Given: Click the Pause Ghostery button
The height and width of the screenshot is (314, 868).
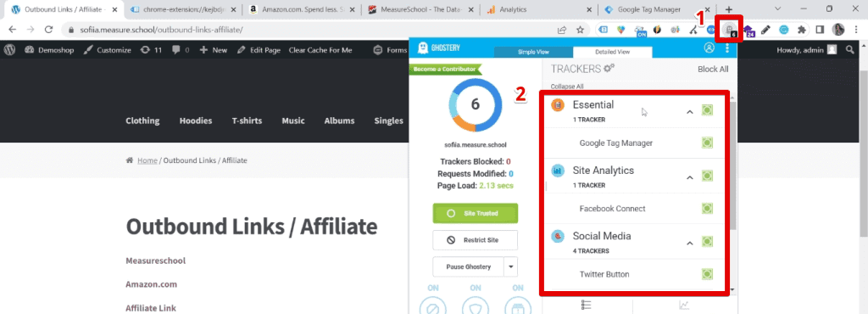Looking at the screenshot, I should click(468, 266).
